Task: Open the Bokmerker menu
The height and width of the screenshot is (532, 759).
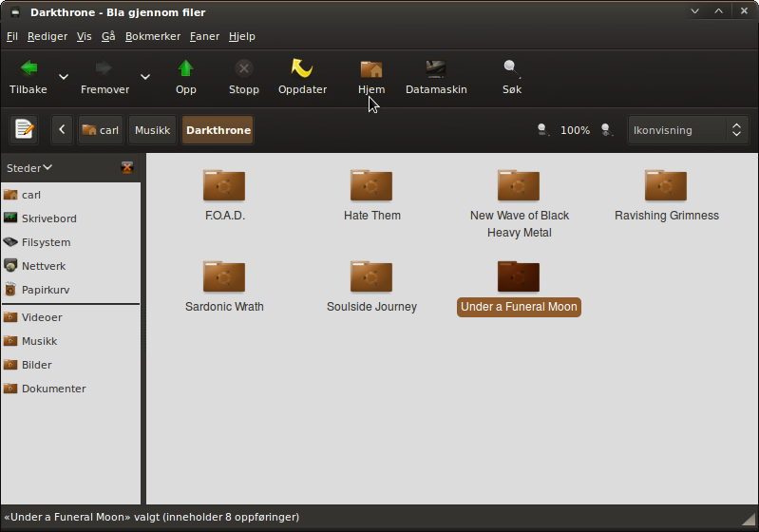Action: tap(153, 36)
